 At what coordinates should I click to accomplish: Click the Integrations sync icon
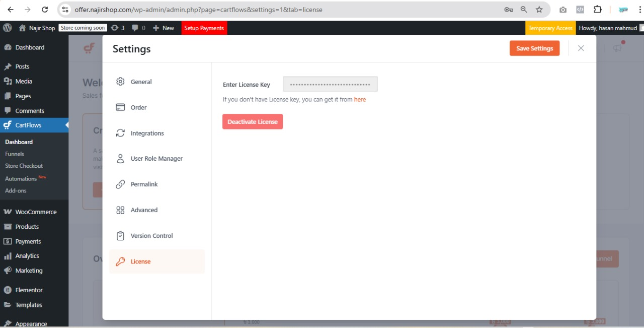pyautogui.click(x=120, y=133)
